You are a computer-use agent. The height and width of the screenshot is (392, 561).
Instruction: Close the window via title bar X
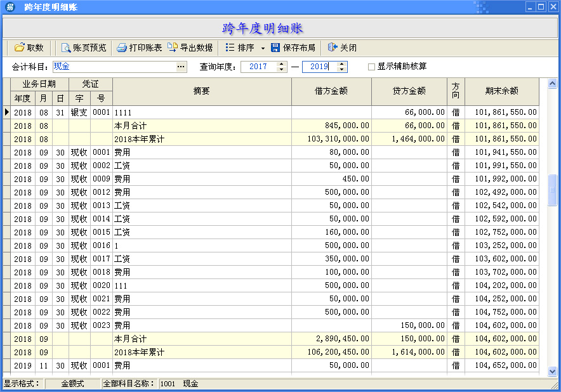pos(552,7)
